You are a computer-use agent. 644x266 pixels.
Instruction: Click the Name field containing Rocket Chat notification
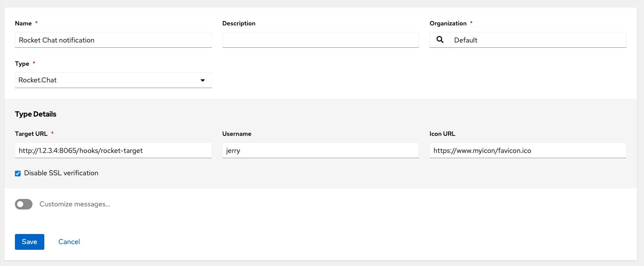click(113, 40)
